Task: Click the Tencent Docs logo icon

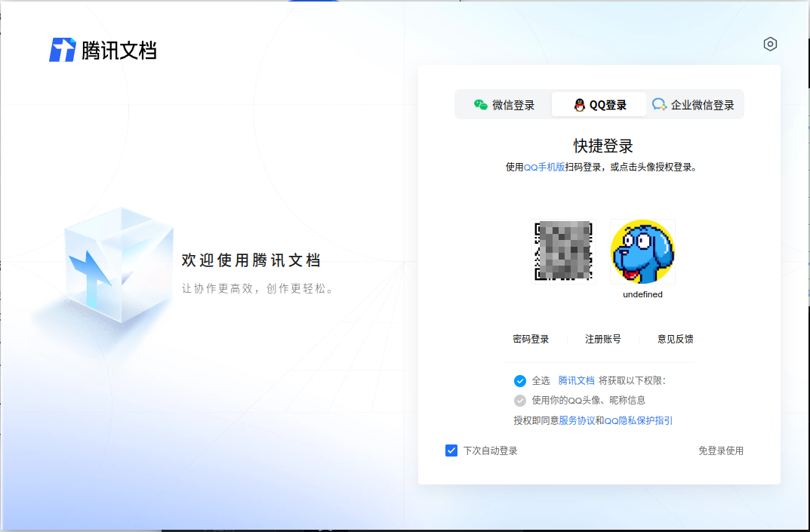Action: (63, 50)
